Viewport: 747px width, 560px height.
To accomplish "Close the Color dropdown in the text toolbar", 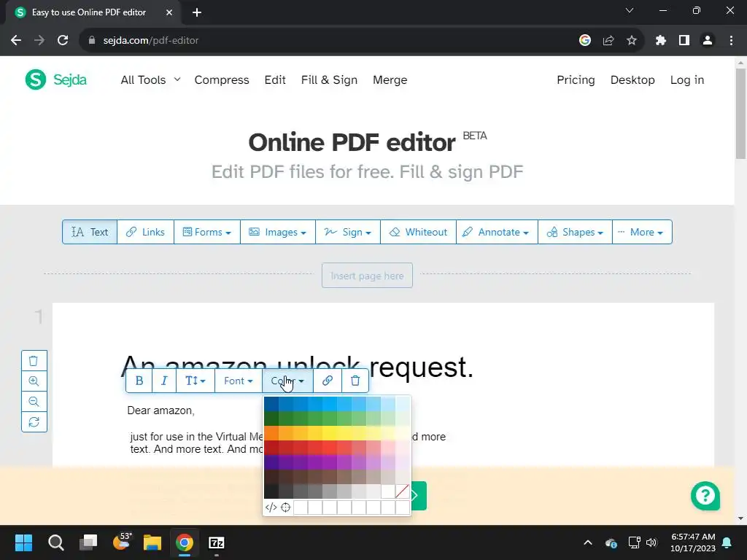I will click(287, 381).
